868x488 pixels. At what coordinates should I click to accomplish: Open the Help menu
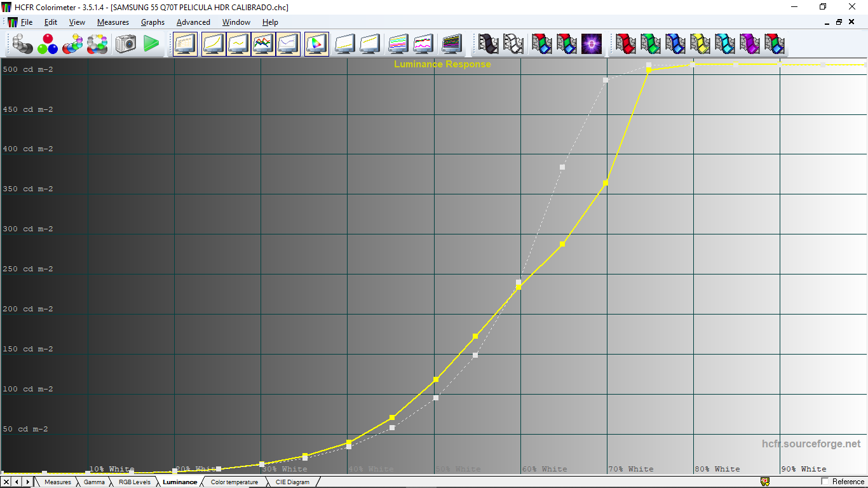270,22
